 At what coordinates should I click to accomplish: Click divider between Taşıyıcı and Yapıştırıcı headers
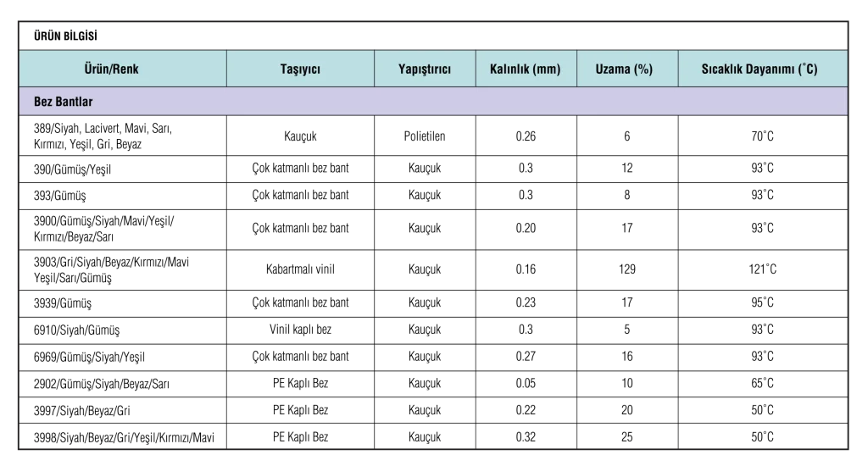[x=374, y=69]
